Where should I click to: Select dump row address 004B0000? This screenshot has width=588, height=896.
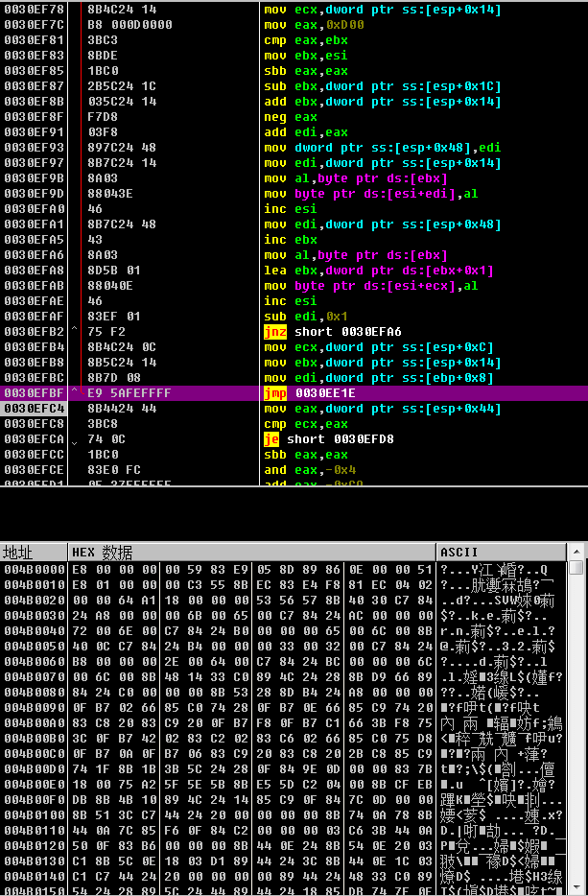pos(34,570)
